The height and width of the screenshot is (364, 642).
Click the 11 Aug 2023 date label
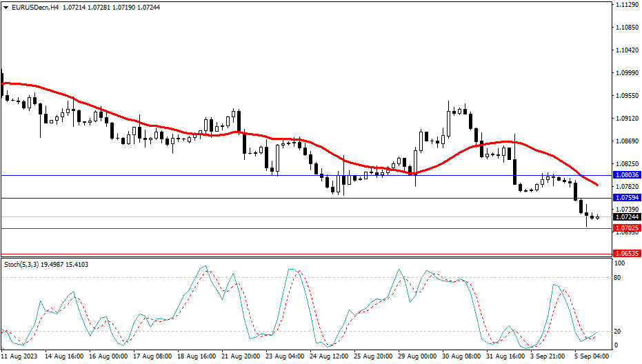19,357
